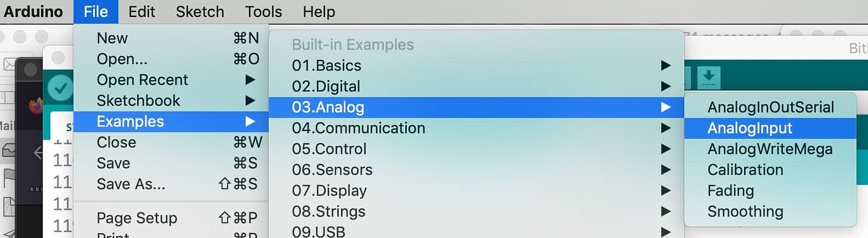The image size is (868, 238).
Task: Click the Save sketch down-arrow toolbar icon
Action: point(709,77)
